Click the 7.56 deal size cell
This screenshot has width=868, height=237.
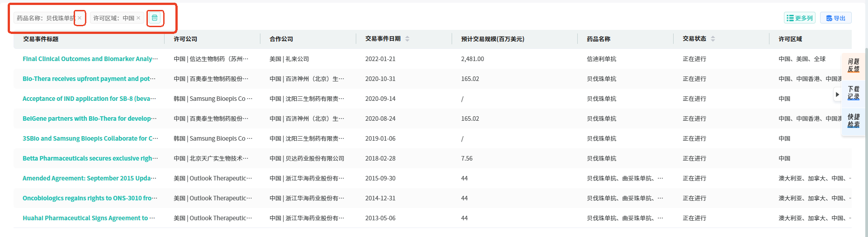[x=467, y=158]
